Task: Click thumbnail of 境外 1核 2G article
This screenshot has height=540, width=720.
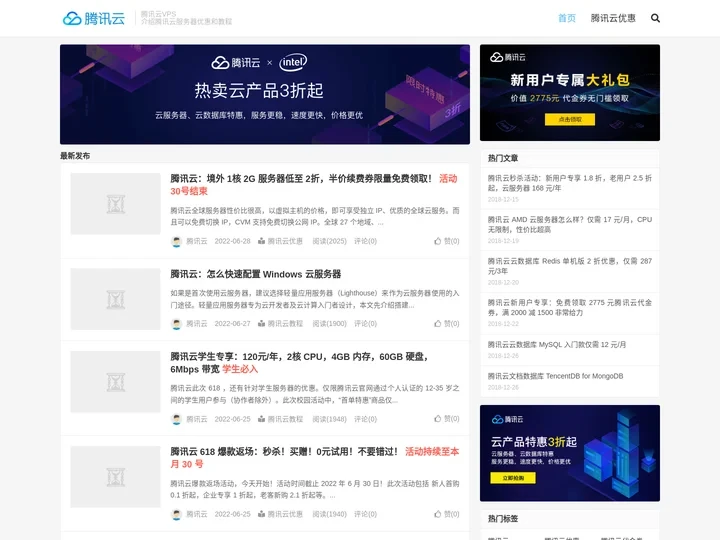Action: pyautogui.click(x=115, y=203)
